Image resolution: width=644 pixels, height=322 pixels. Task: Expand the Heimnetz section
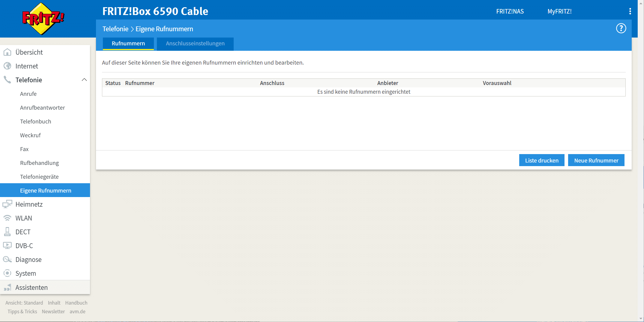pos(29,204)
